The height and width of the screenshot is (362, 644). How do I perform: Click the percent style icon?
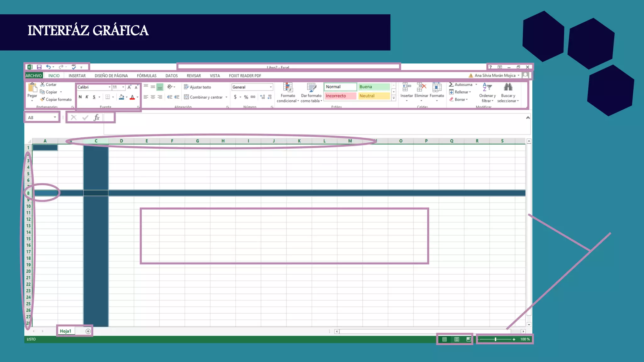(x=246, y=97)
